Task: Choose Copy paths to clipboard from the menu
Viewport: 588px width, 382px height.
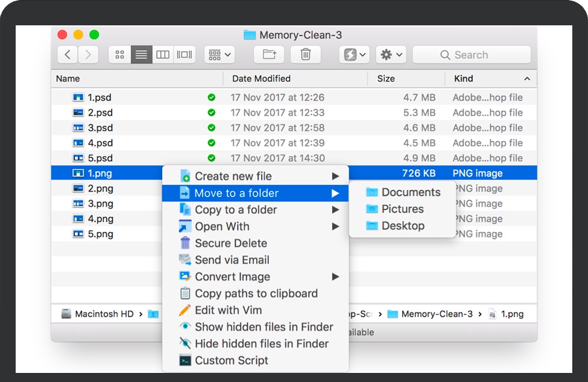Action: click(x=256, y=293)
